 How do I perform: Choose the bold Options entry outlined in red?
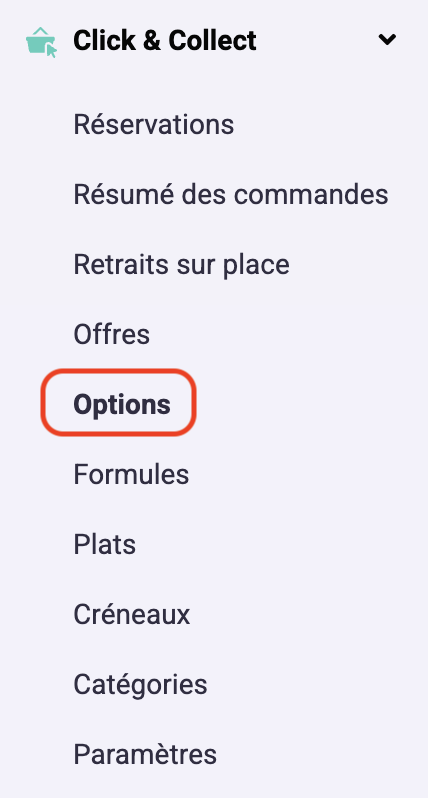point(122,405)
